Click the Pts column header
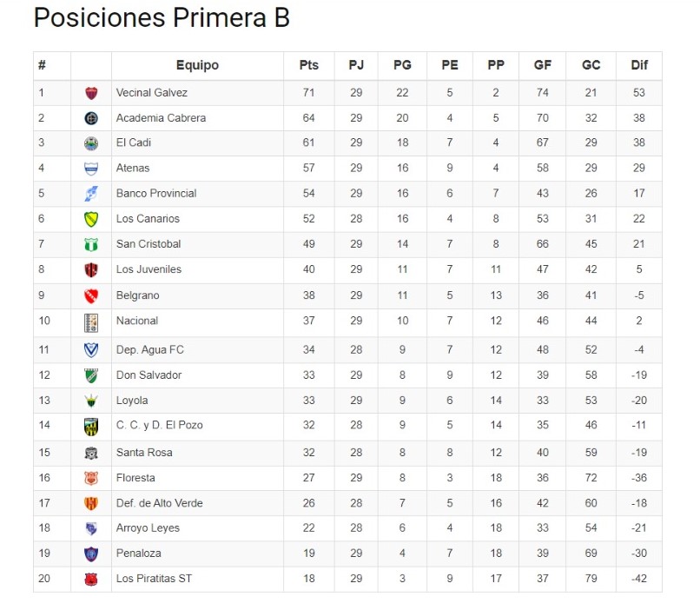 tap(309, 65)
